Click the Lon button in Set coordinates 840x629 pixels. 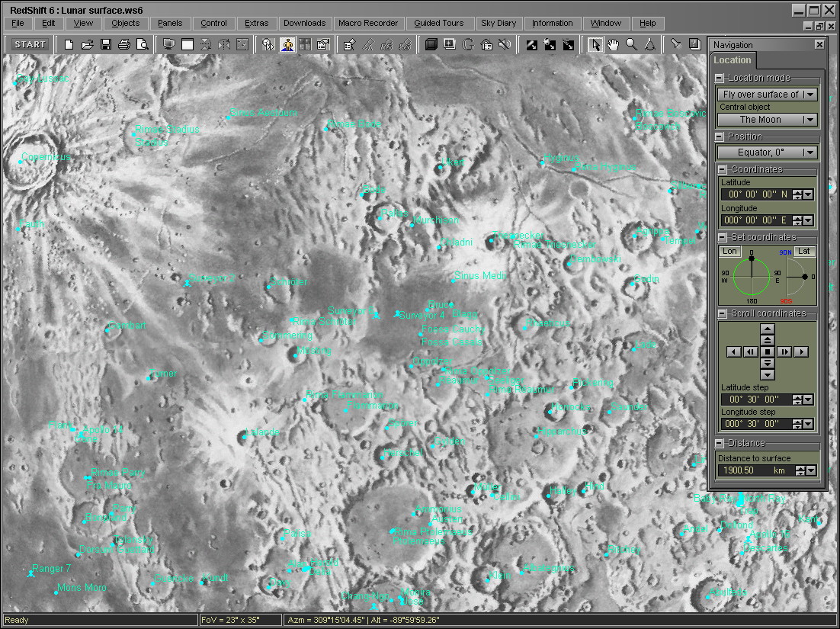729,252
